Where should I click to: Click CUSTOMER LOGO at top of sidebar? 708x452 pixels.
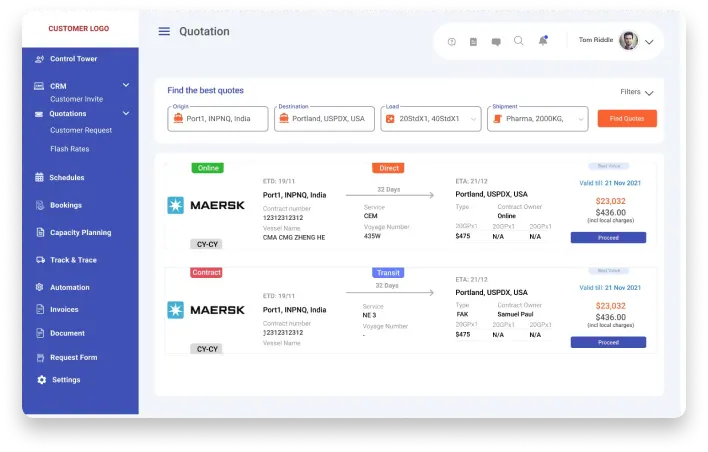tap(79, 28)
